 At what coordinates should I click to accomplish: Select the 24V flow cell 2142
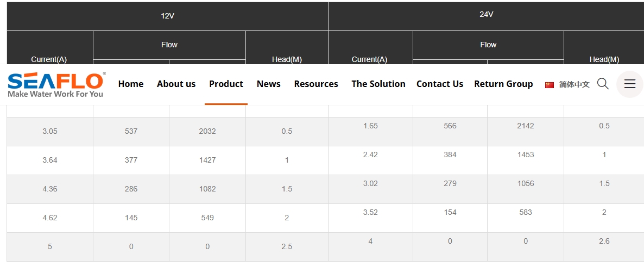click(x=526, y=126)
